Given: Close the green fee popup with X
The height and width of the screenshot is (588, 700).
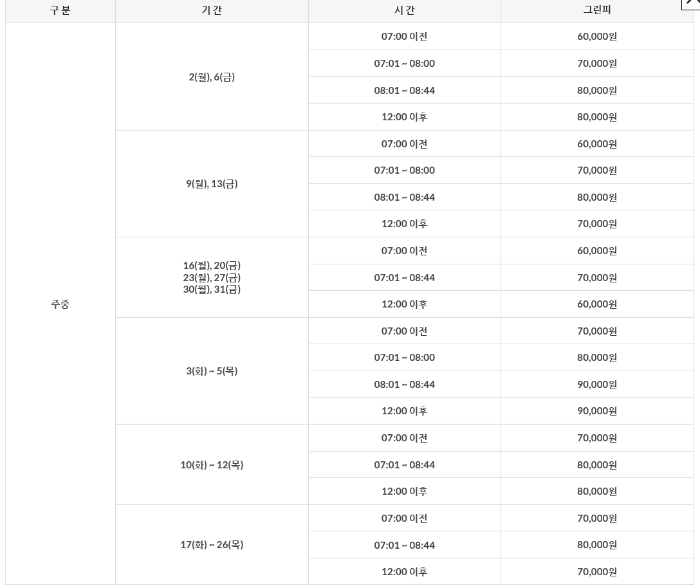Looking at the screenshot, I should click(x=691, y=3).
